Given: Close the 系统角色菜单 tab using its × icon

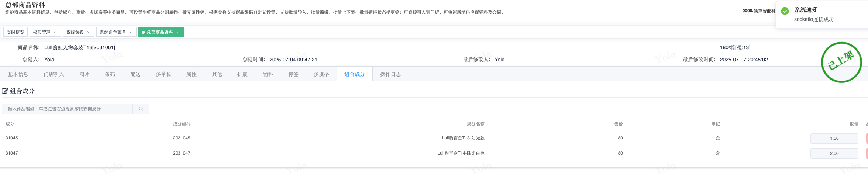Looking at the screenshot, I should (x=130, y=33).
